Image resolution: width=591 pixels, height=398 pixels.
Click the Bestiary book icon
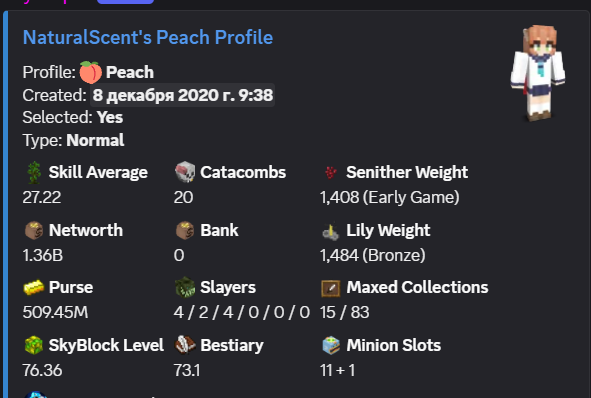(185, 345)
